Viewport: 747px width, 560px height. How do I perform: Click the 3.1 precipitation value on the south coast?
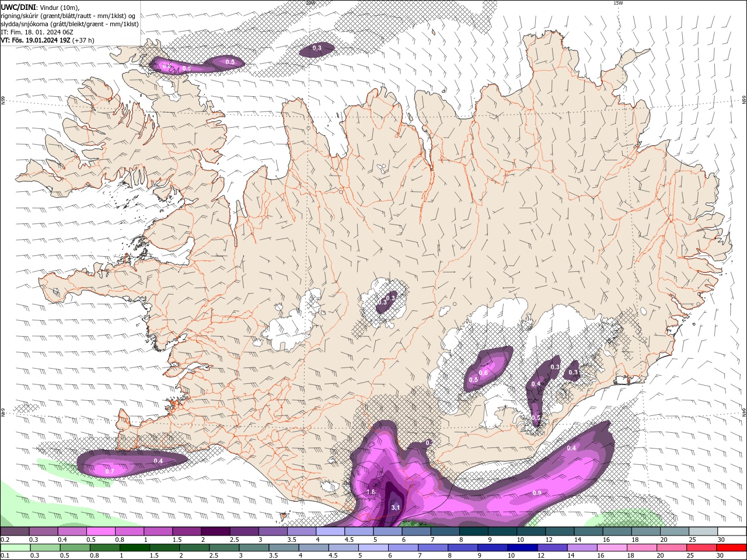395,508
